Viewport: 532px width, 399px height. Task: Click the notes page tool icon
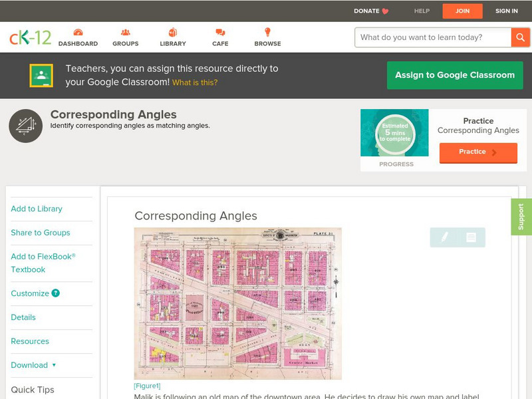click(x=471, y=237)
